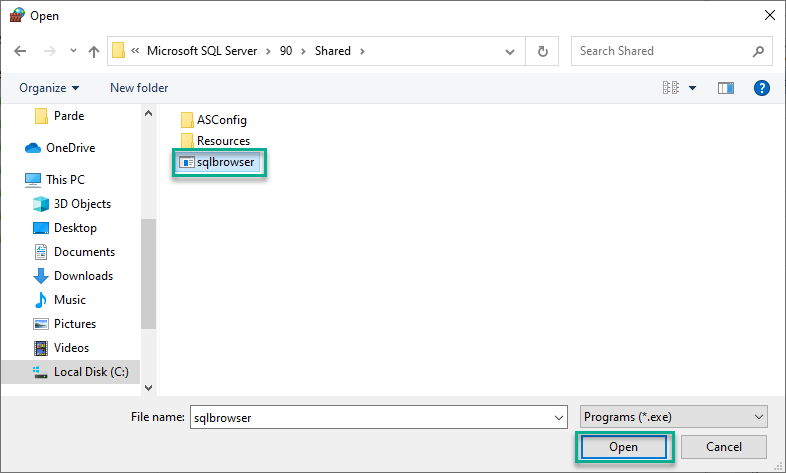Refresh the Shared folder view
The height and width of the screenshot is (473, 786).
(x=542, y=51)
